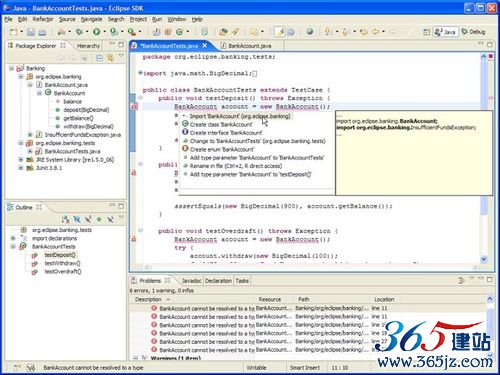Click the editor vertical scrollbar down arrow
This screenshot has height=375, width=500.
(x=484, y=259)
